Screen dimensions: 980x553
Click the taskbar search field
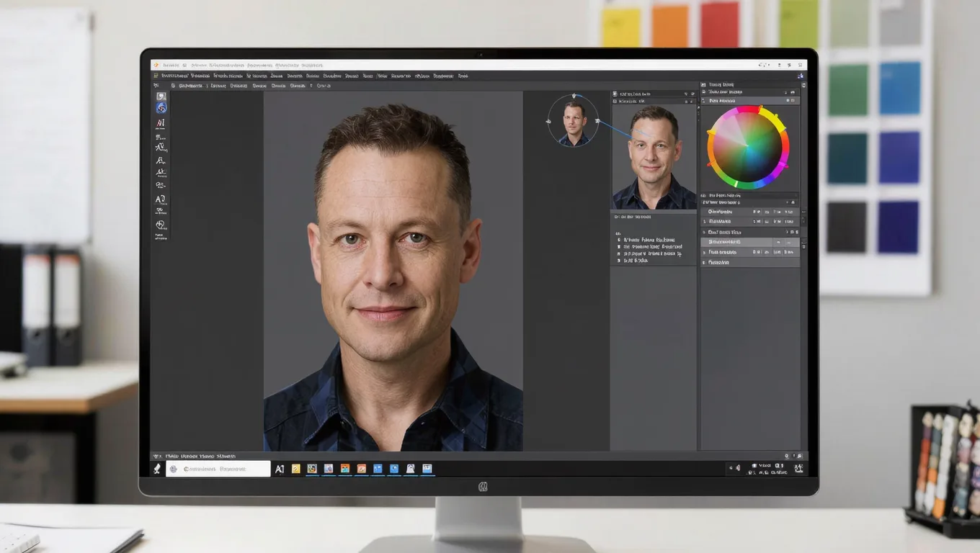[x=218, y=469]
